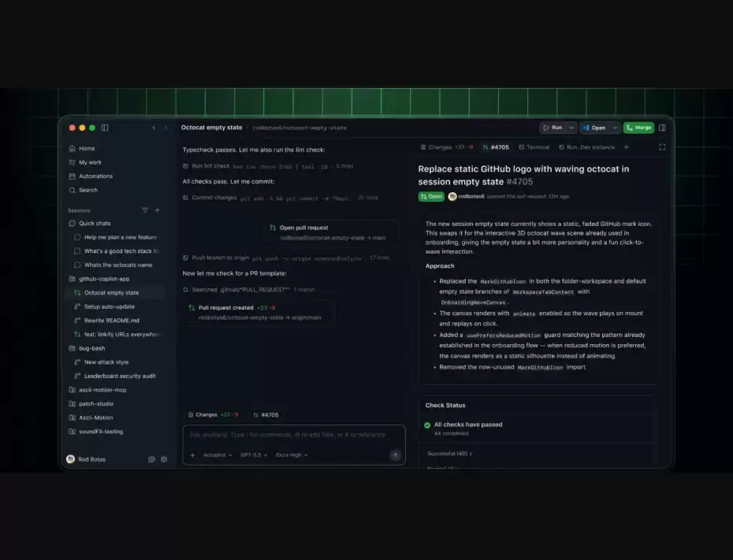Go back with the left arrow
The image size is (733, 560).
click(154, 128)
